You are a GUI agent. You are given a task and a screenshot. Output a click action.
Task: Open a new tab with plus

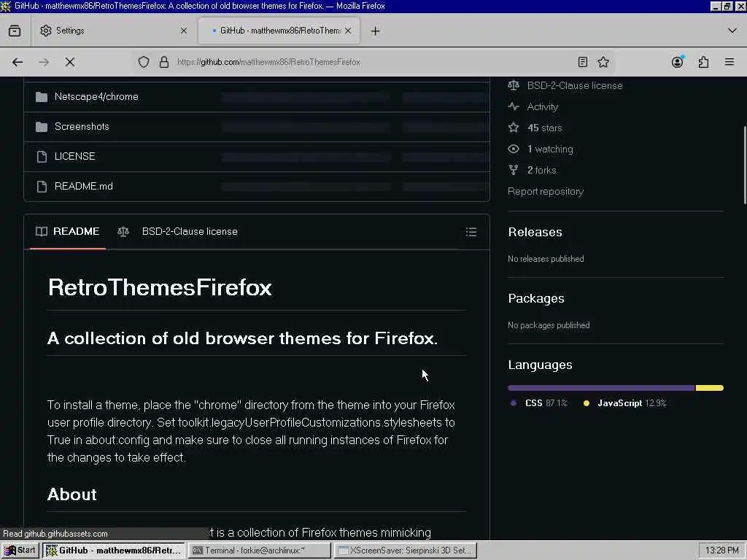376,31
